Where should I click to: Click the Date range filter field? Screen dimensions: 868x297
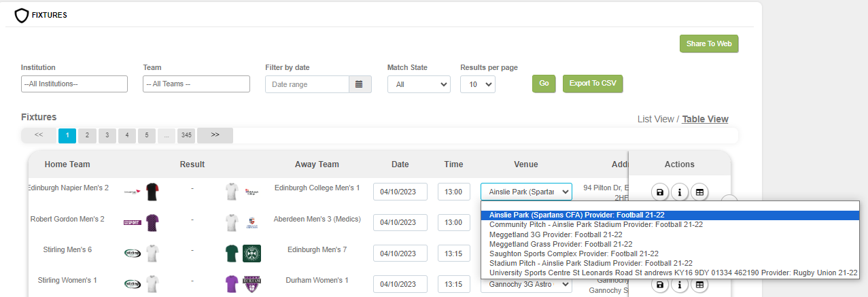pos(307,84)
